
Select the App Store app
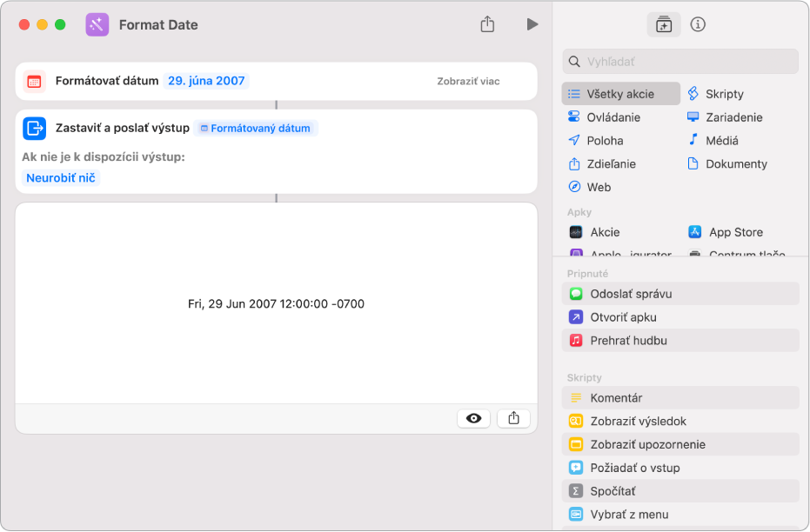point(726,232)
